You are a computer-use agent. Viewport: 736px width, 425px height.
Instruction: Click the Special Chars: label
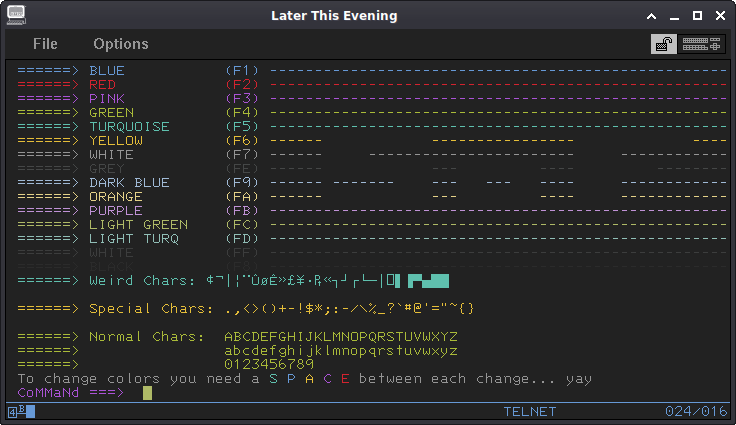point(151,309)
